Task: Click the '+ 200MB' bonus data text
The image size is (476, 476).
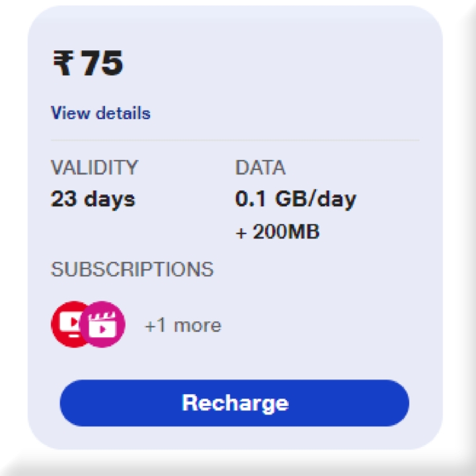Action: [277, 232]
